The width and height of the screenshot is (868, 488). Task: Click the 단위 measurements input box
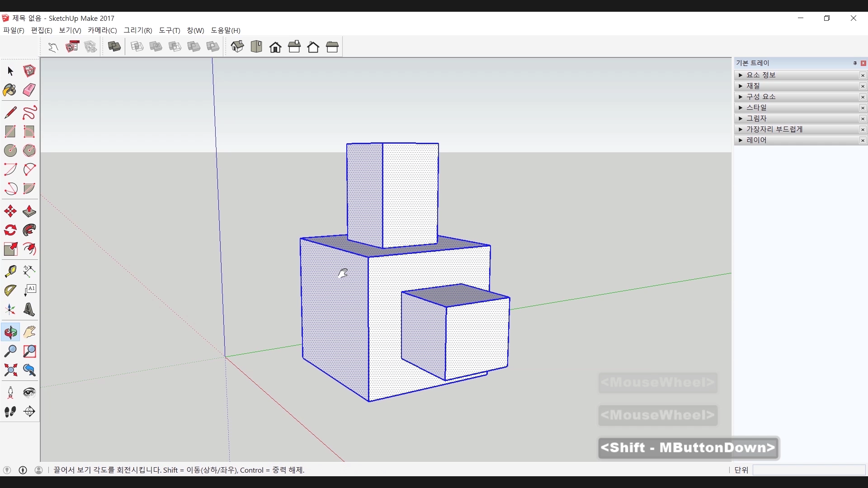point(809,470)
